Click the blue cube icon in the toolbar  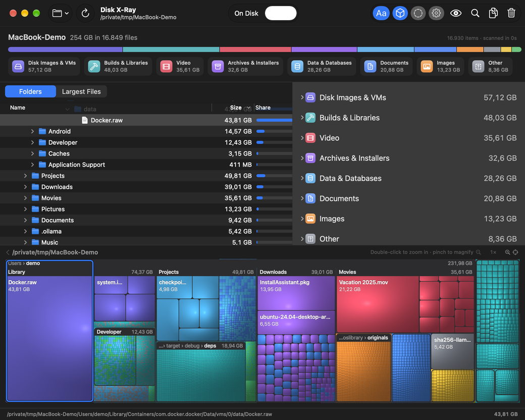coord(400,14)
